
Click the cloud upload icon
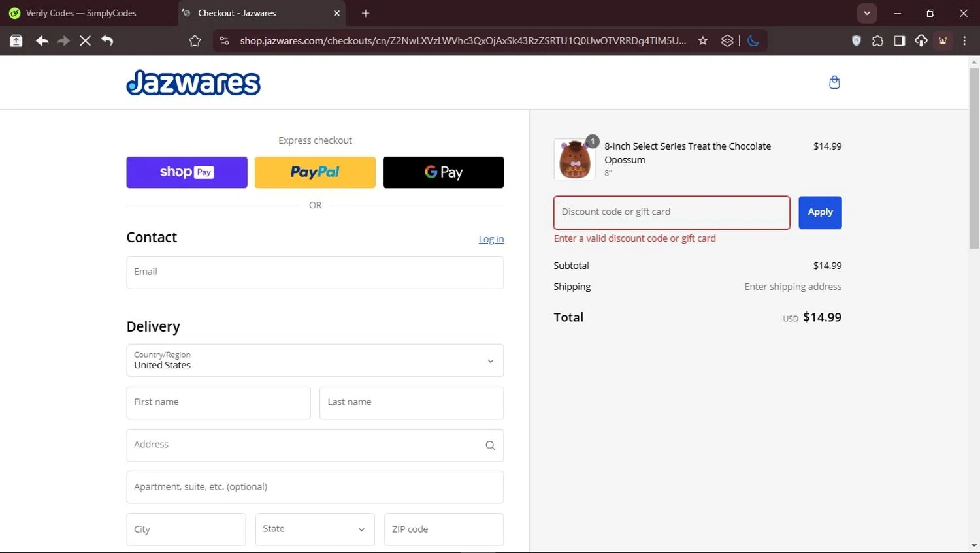tap(921, 40)
